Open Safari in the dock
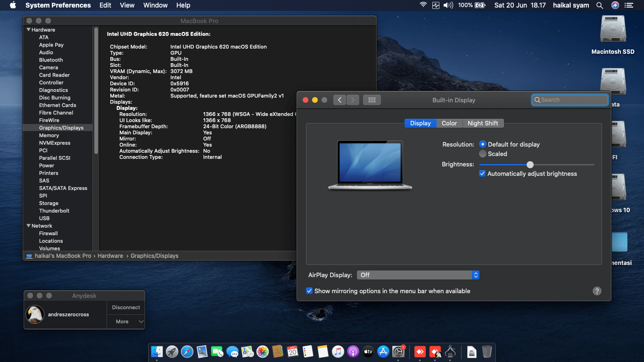 (187, 352)
